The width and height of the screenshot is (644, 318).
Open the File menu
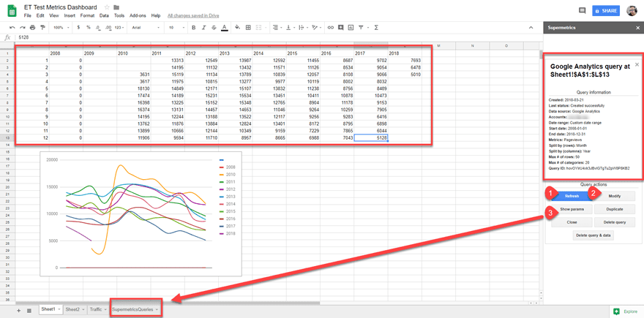[28, 15]
